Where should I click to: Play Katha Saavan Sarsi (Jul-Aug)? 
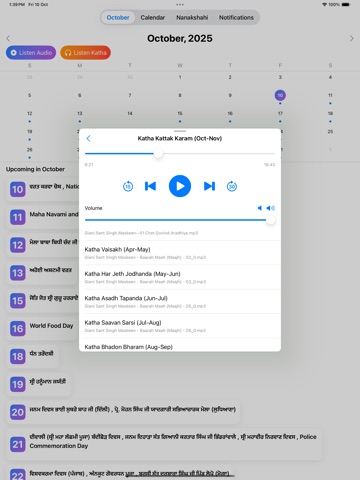(x=180, y=326)
